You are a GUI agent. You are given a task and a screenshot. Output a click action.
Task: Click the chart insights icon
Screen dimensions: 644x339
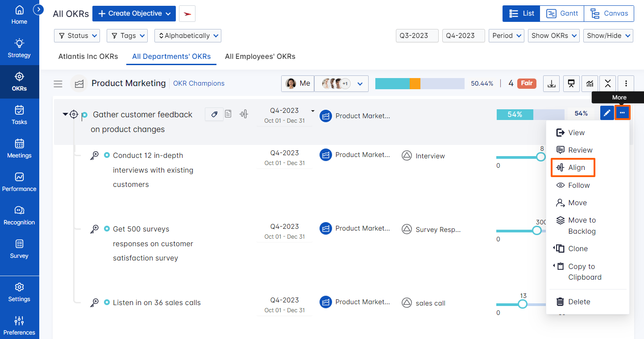(x=589, y=83)
